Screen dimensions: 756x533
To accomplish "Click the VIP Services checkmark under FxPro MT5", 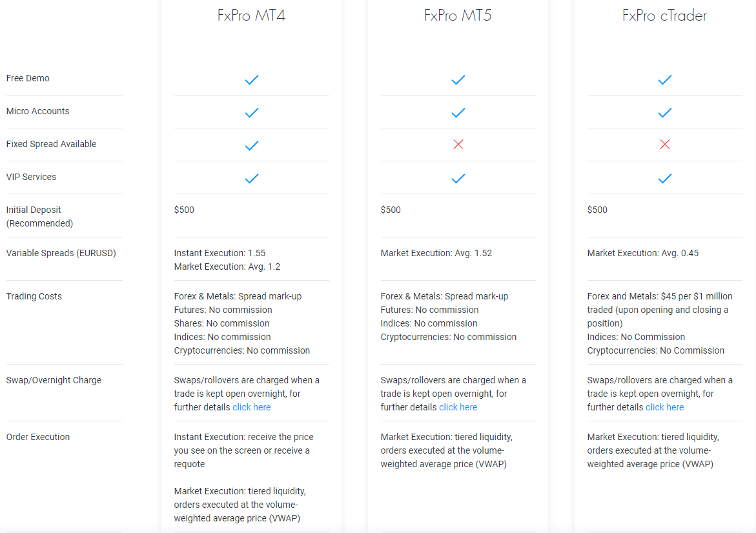I will pyautogui.click(x=458, y=179).
